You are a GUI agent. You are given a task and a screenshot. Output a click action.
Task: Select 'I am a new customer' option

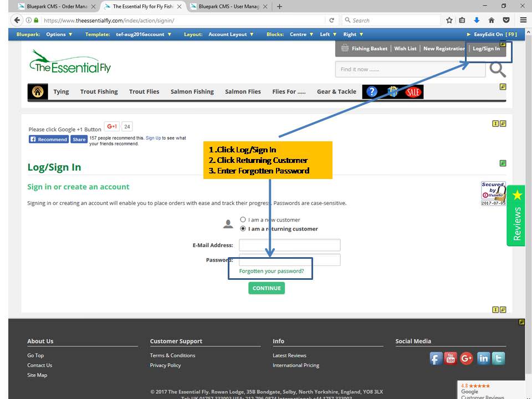pos(243,220)
